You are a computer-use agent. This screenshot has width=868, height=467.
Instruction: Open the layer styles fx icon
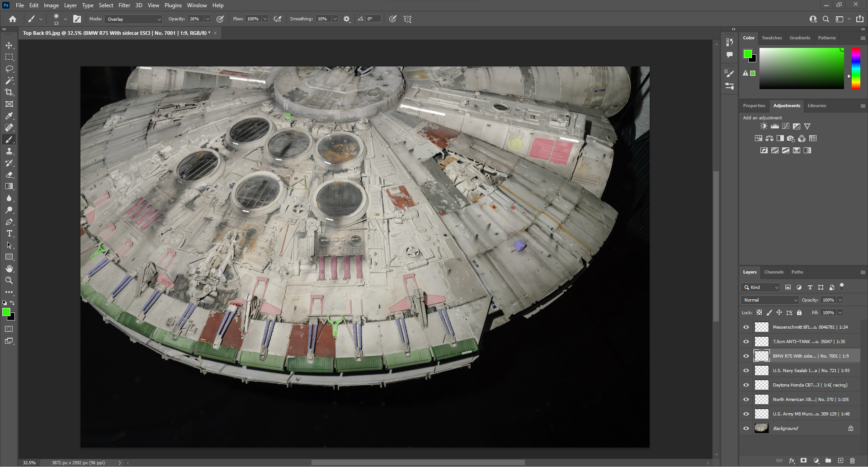(x=792, y=461)
